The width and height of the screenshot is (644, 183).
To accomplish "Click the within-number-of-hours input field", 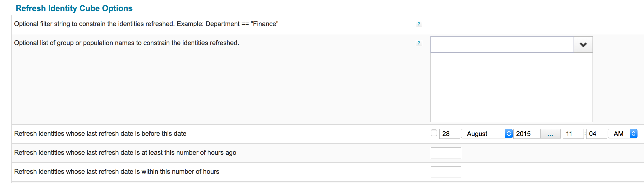I will point(446,172).
